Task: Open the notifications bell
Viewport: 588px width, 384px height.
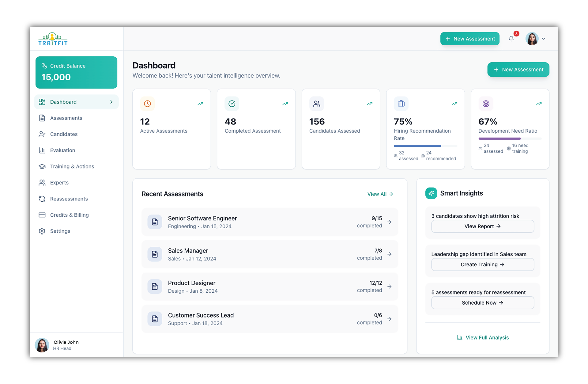Action: (x=511, y=39)
